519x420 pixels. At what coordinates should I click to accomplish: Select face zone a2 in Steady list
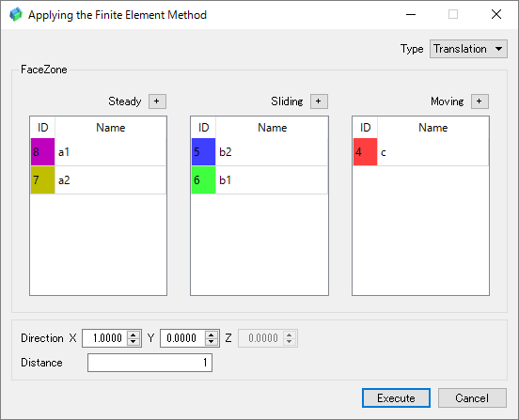[x=99, y=179]
